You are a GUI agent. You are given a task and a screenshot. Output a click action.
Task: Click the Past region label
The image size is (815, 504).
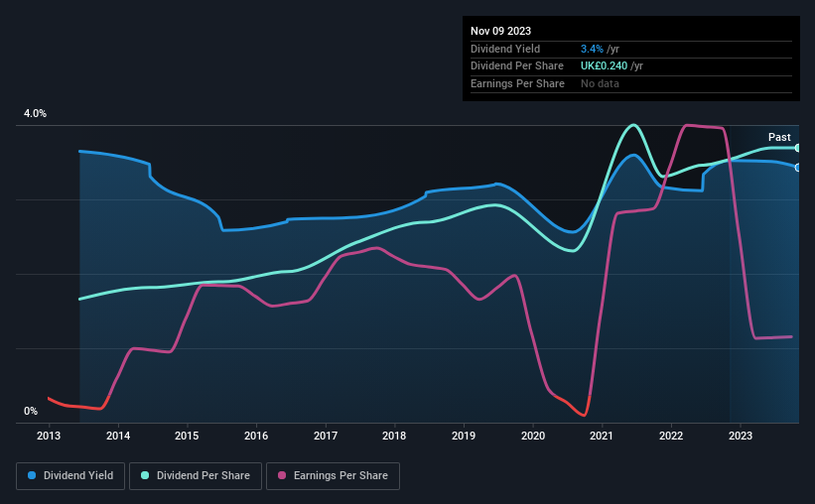click(779, 137)
